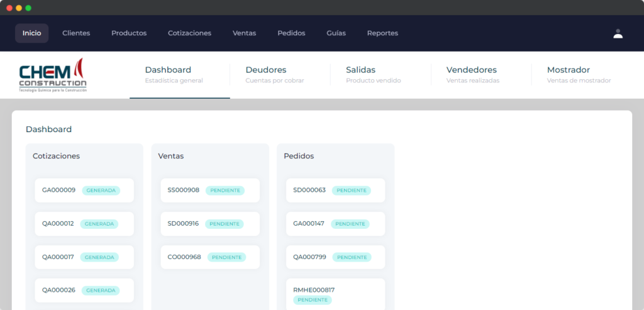Image resolution: width=644 pixels, height=310 pixels.
Task: Open the Cotizaciones menu item
Action: click(189, 33)
